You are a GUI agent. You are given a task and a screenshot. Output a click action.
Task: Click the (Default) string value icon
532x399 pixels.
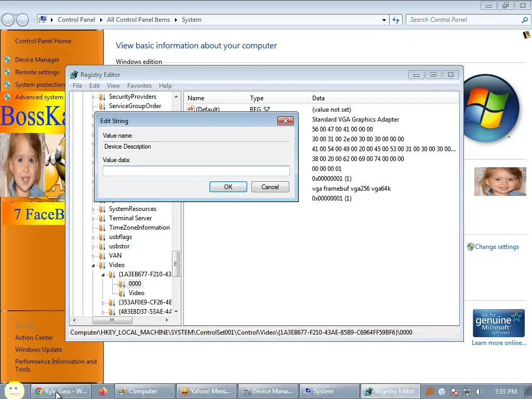point(191,109)
